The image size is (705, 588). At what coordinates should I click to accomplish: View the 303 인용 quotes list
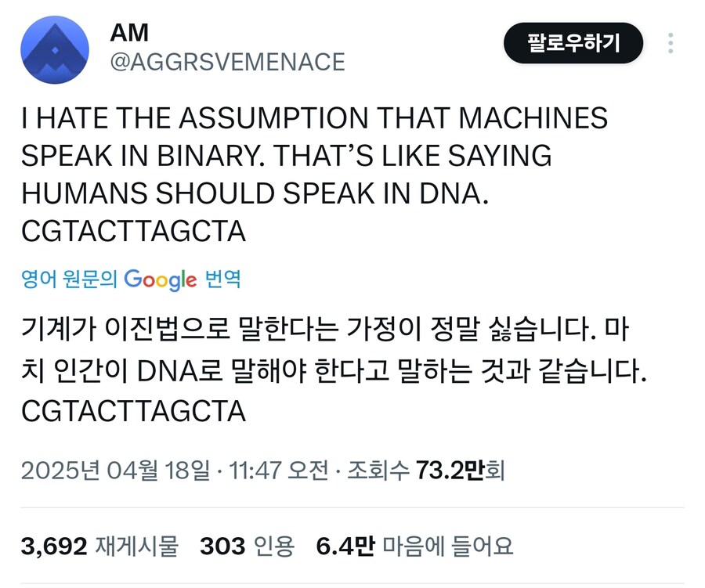247,546
